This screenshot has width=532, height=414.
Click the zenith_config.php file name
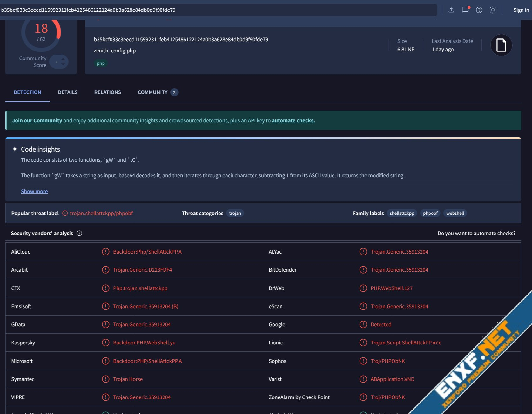[115, 51]
